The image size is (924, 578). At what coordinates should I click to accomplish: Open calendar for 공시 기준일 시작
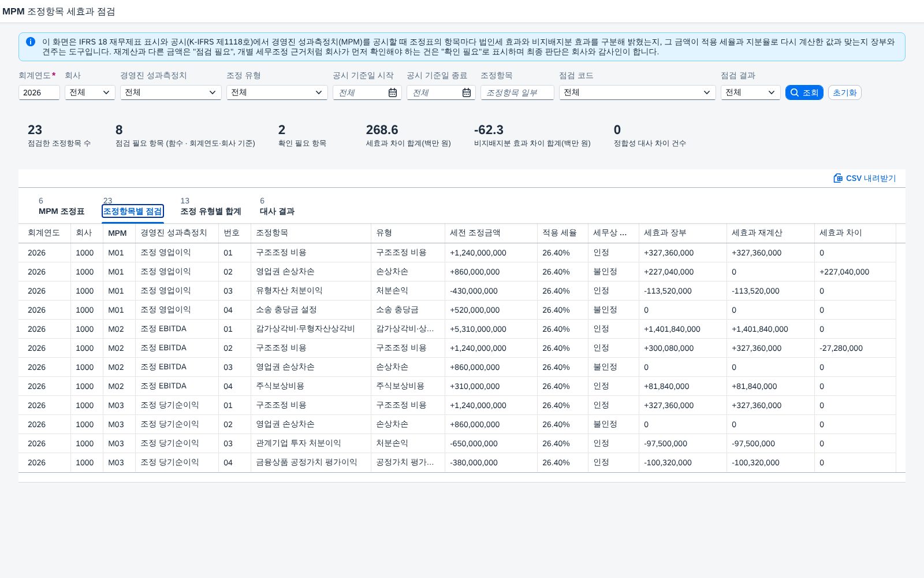393,92
